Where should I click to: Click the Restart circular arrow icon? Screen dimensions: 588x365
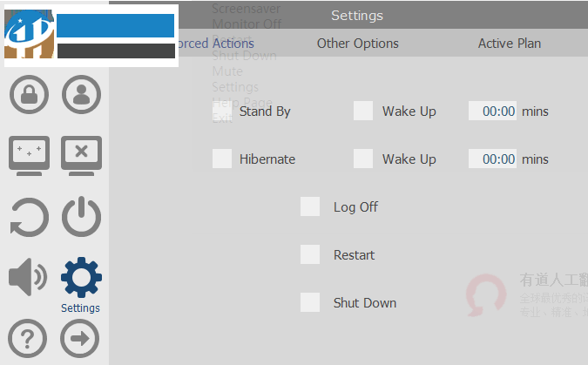29,217
